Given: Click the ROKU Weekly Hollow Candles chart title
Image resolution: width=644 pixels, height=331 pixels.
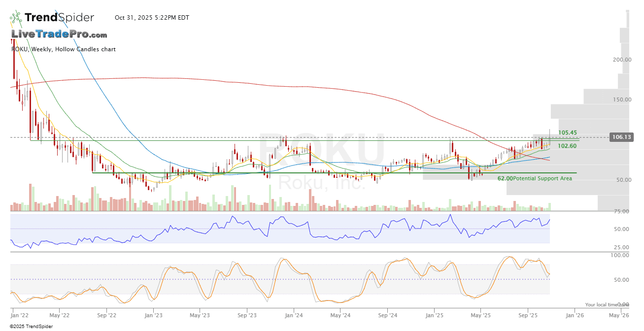Looking at the screenshot, I should (x=64, y=49).
